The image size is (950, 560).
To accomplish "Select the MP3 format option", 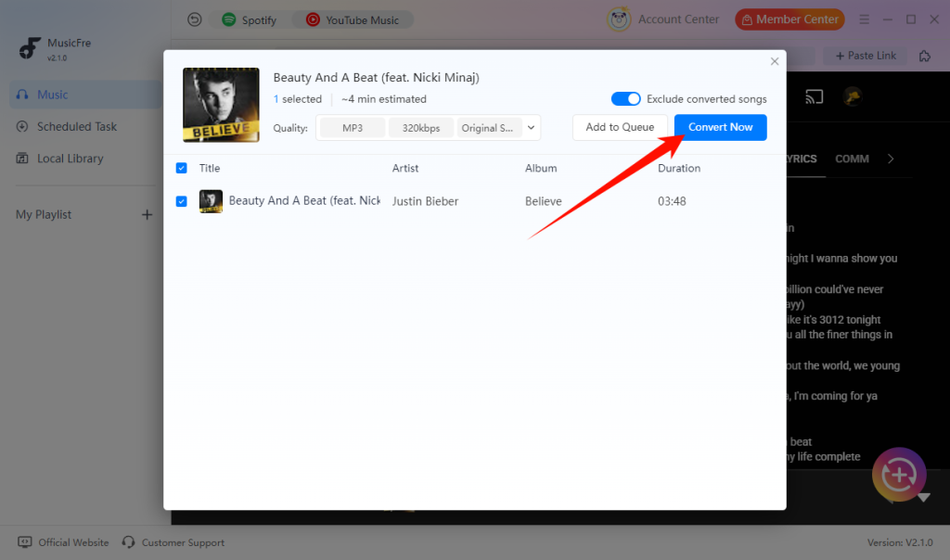I will point(352,128).
